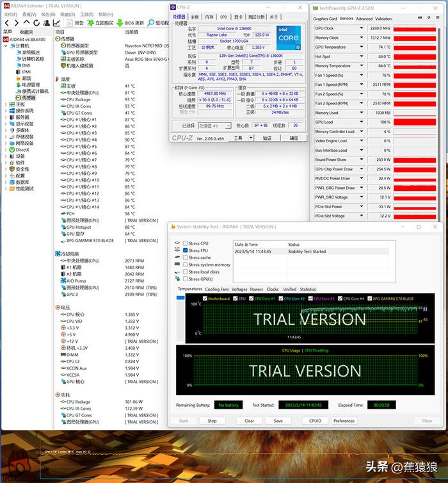Click Clear button in System Stability Test
Screen dimensions: 448x483
pyautogui.click(x=249, y=421)
